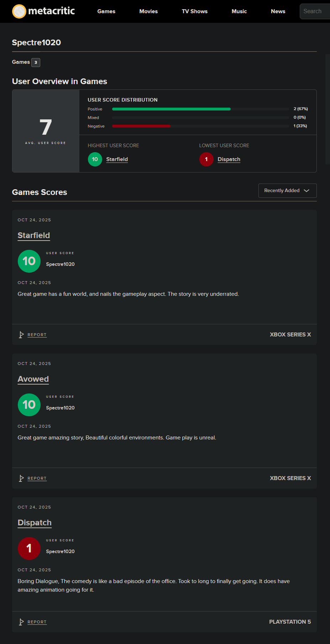Click the green 10 score badge for Avowed review
Screen dimensions: 330x644
[29, 405]
